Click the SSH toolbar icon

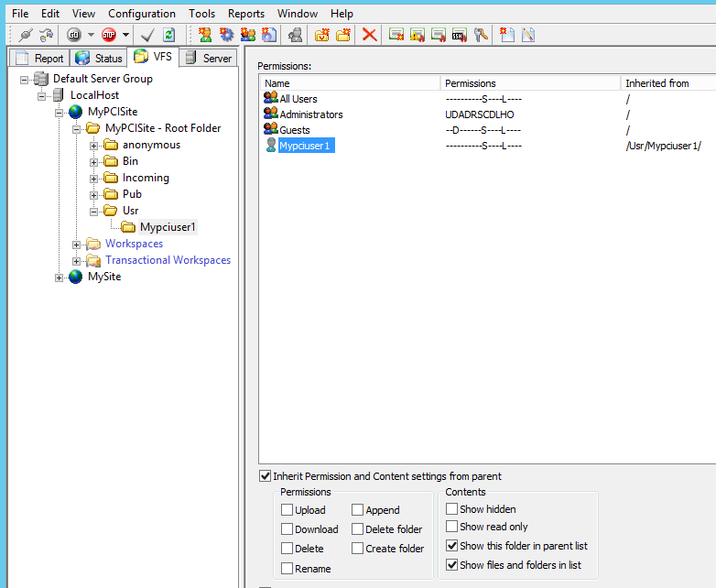[460, 35]
